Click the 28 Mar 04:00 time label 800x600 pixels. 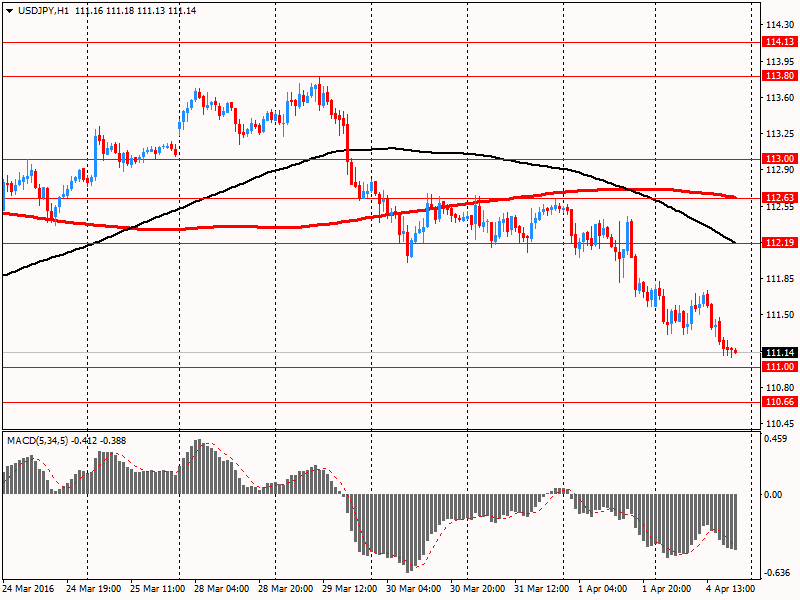[x=222, y=589]
